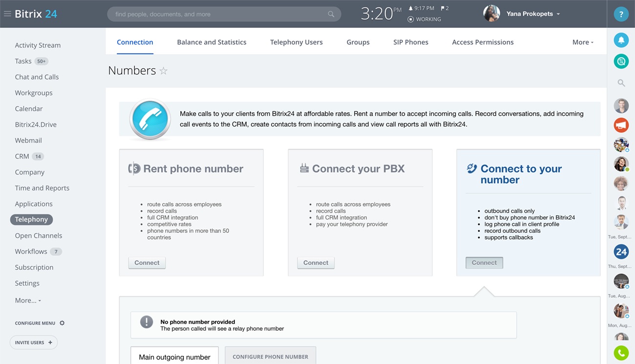Expand More in the left sidebar menu
The width and height of the screenshot is (635, 364).
tap(28, 301)
